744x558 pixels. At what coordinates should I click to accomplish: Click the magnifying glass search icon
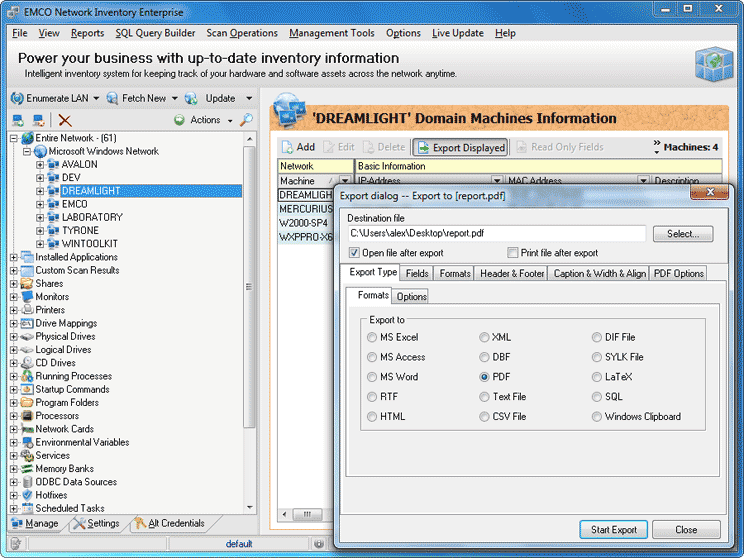coord(246,120)
